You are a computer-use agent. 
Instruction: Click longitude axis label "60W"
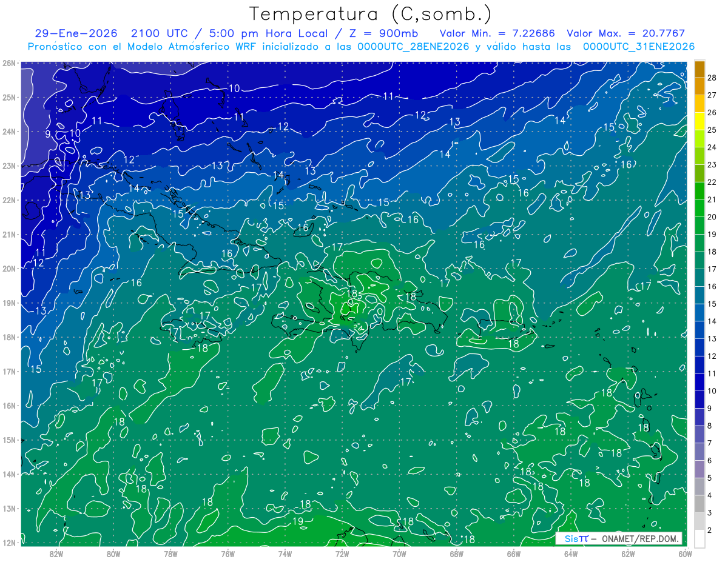[686, 554]
